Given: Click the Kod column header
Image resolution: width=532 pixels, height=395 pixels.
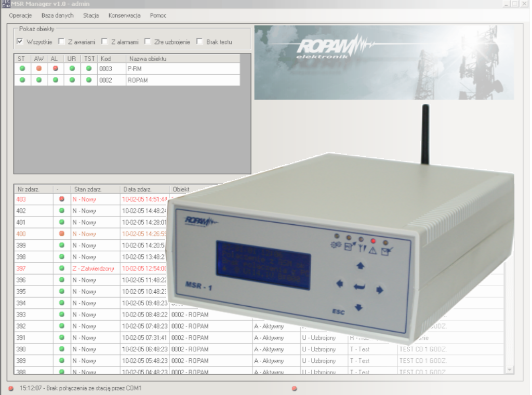Looking at the screenshot, I should [112, 59].
